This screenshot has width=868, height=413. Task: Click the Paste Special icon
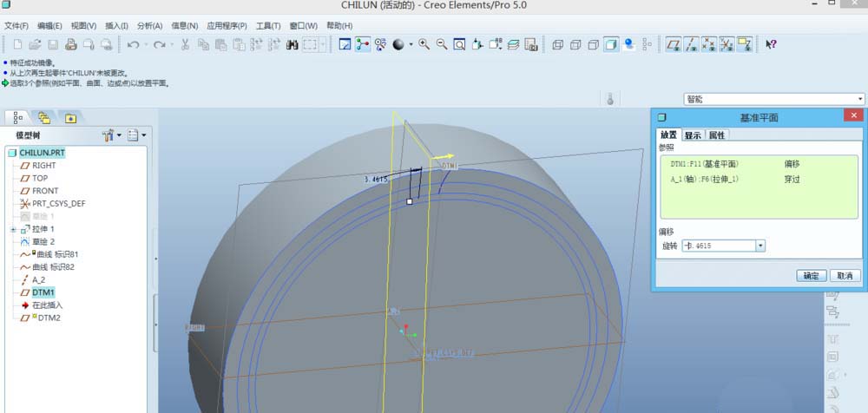(239, 44)
